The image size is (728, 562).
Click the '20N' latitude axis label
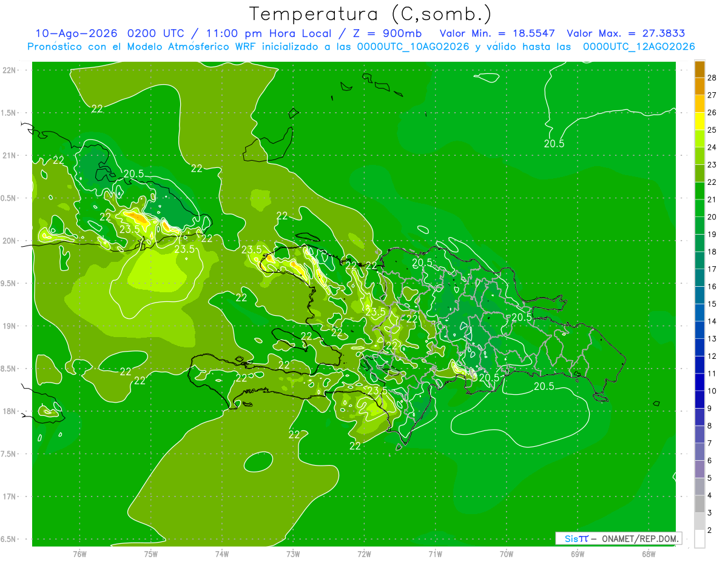click(x=9, y=241)
